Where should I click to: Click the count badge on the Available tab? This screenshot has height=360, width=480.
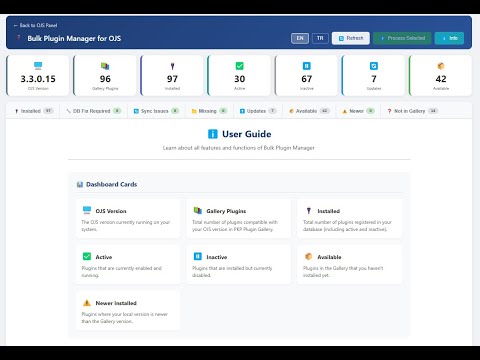click(x=325, y=111)
